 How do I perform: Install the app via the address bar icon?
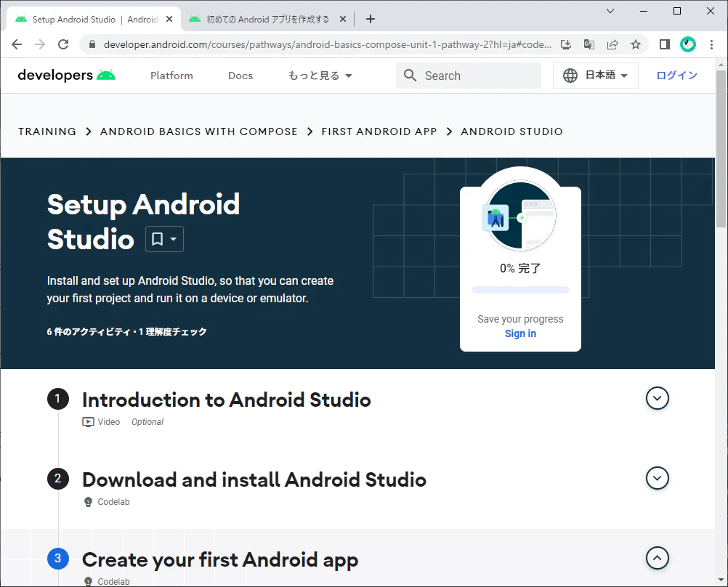[x=565, y=44]
